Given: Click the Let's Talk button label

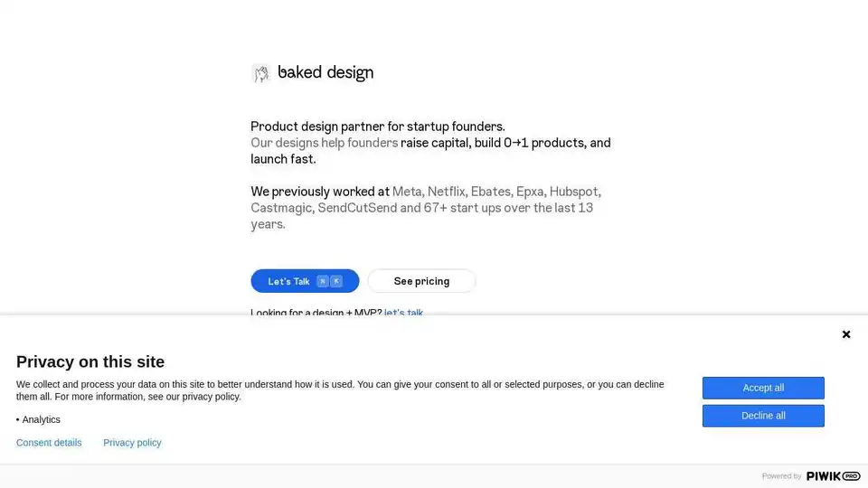Looking at the screenshot, I should click(288, 281).
